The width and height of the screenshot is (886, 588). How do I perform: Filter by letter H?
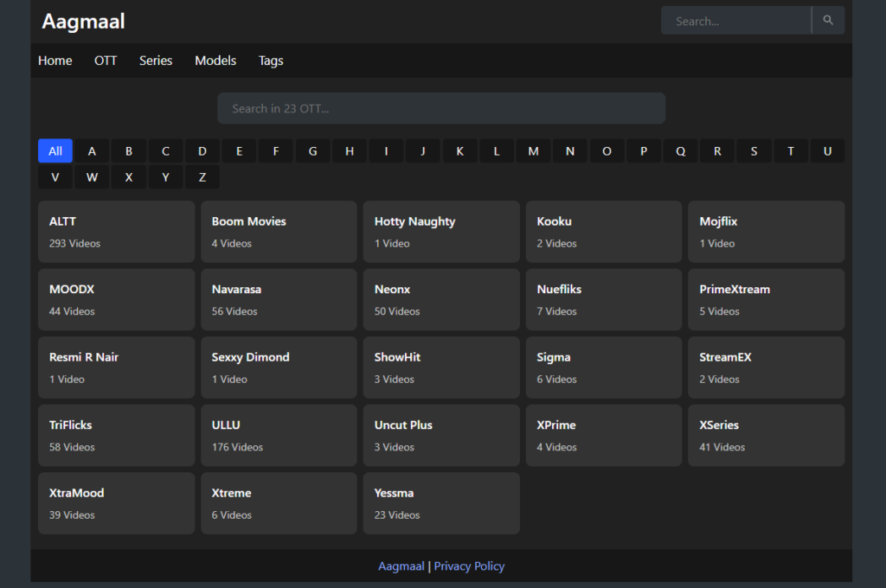pyautogui.click(x=350, y=150)
